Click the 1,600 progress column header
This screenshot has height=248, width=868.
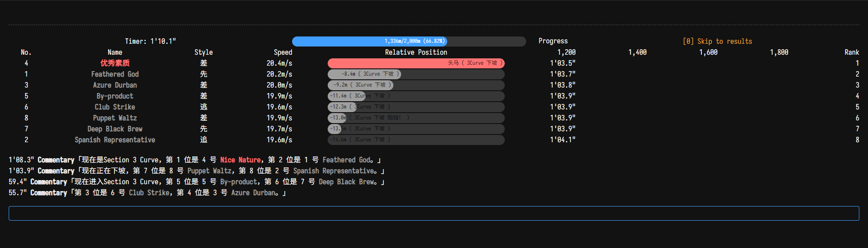tap(708, 52)
